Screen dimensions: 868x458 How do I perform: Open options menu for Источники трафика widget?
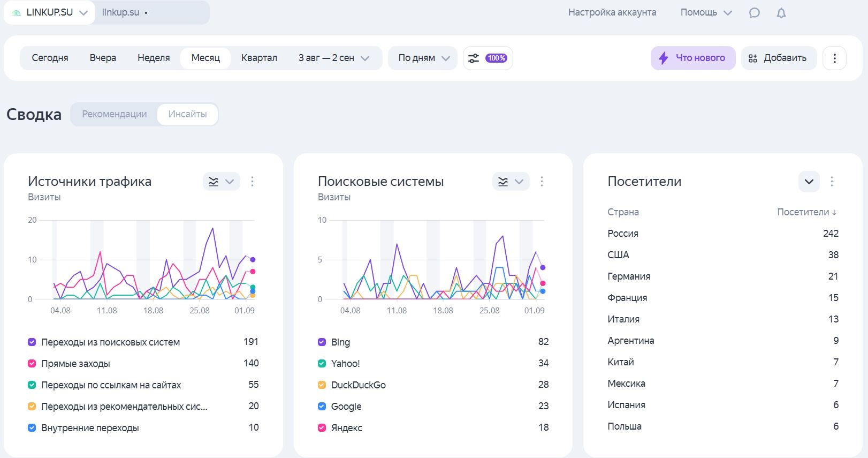pyautogui.click(x=252, y=182)
